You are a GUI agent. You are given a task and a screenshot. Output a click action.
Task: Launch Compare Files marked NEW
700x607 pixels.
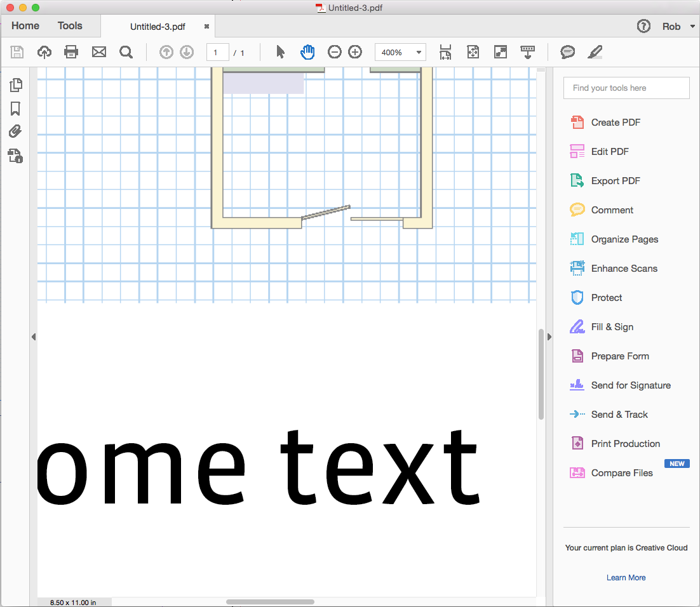click(x=622, y=472)
